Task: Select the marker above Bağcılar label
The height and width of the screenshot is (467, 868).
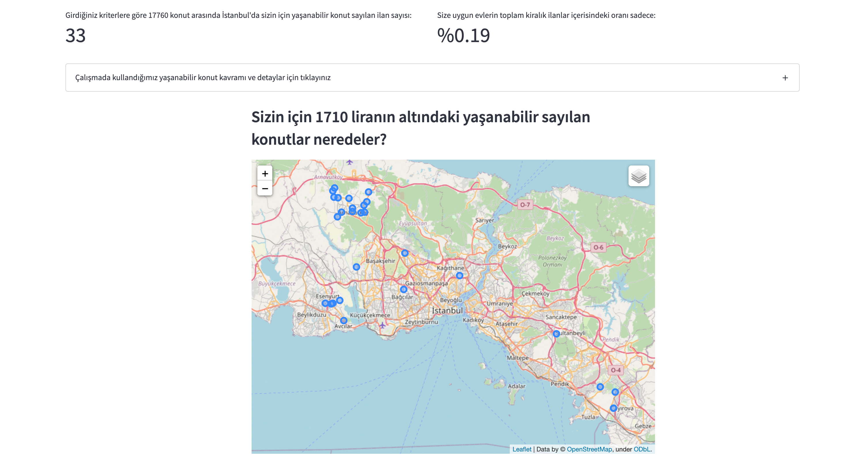Action: [x=403, y=289]
